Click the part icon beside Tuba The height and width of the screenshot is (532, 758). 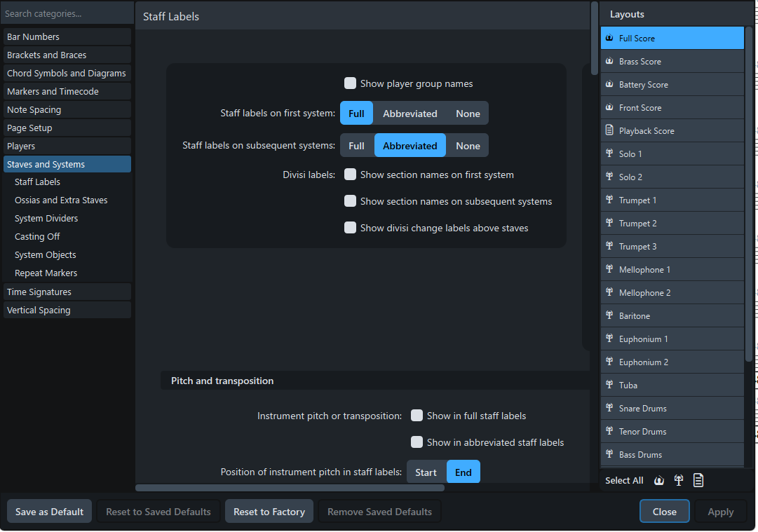click(608, 385)
